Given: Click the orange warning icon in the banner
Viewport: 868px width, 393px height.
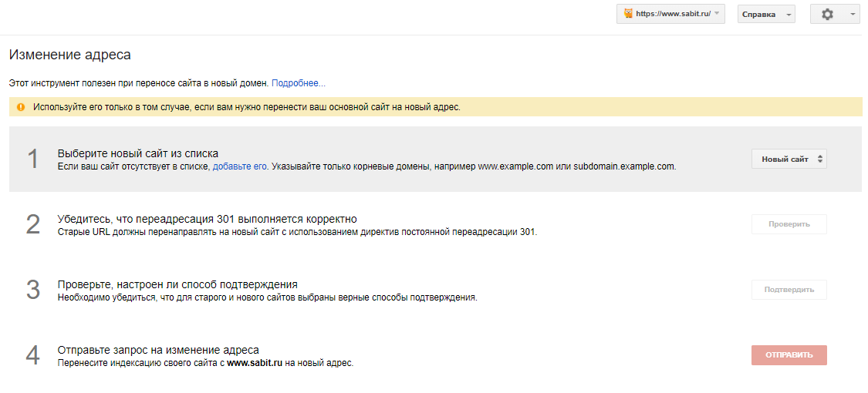Looking at the screenshot, I should [21, 107].
